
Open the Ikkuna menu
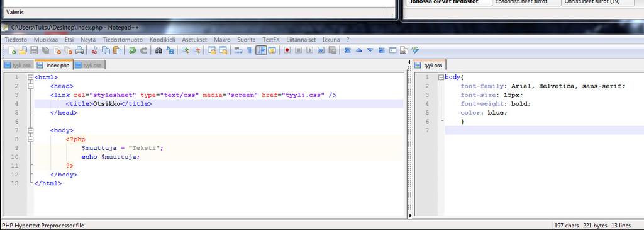331,40
